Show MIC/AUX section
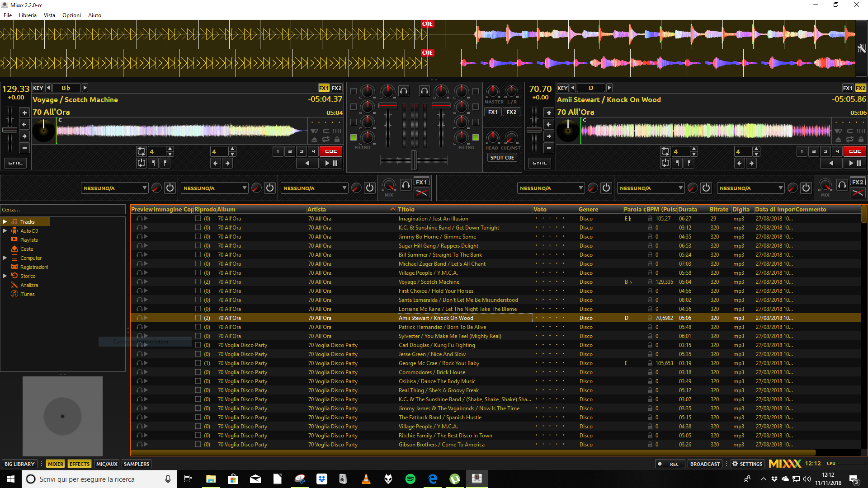 (x=107, y=464)
